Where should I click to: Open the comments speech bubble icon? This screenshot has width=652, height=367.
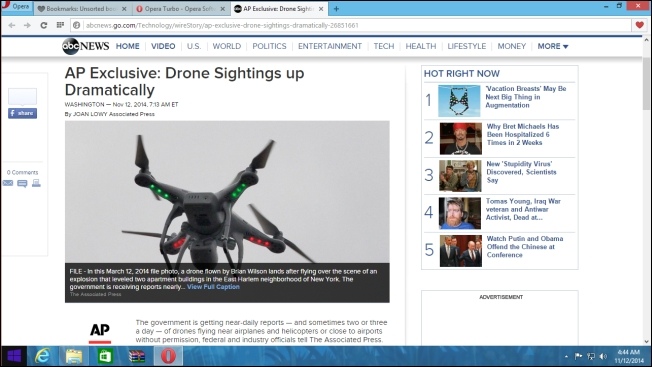tap(22, 183)
